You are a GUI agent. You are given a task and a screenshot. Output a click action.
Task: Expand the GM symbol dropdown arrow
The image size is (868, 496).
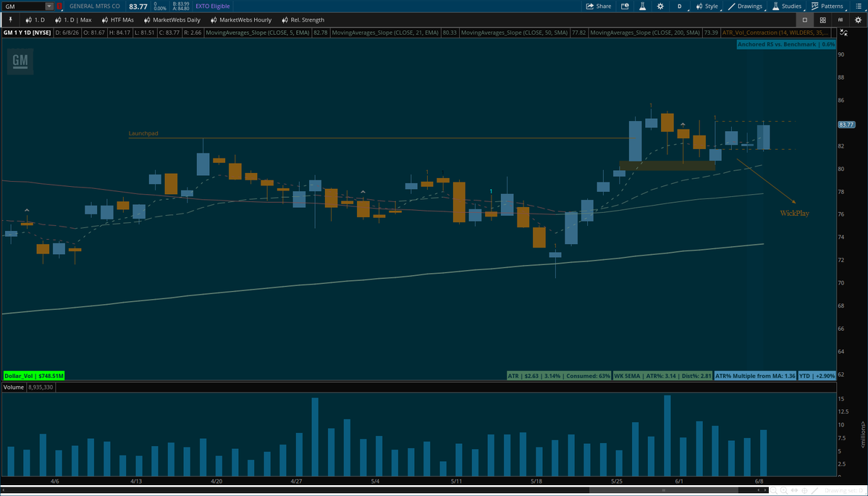coord(49,6)
